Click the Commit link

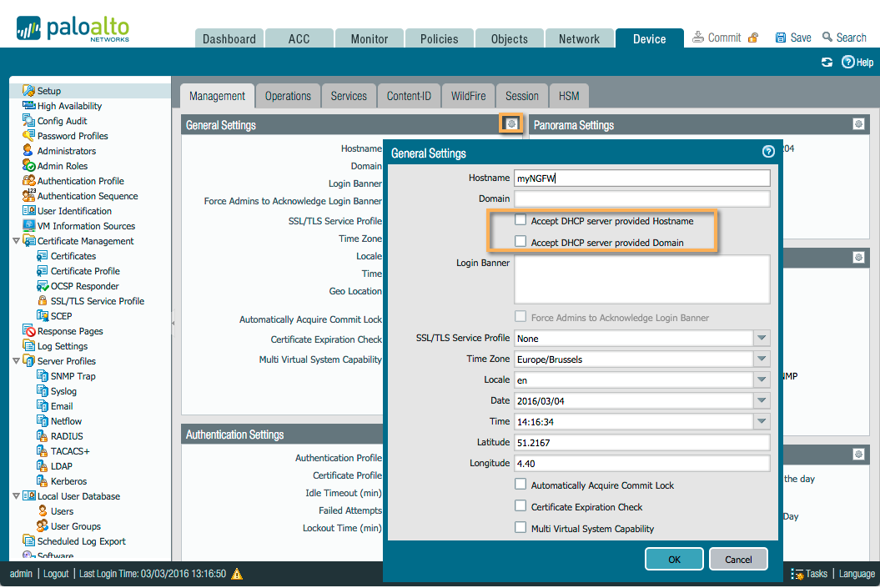(x=717, y=38)
